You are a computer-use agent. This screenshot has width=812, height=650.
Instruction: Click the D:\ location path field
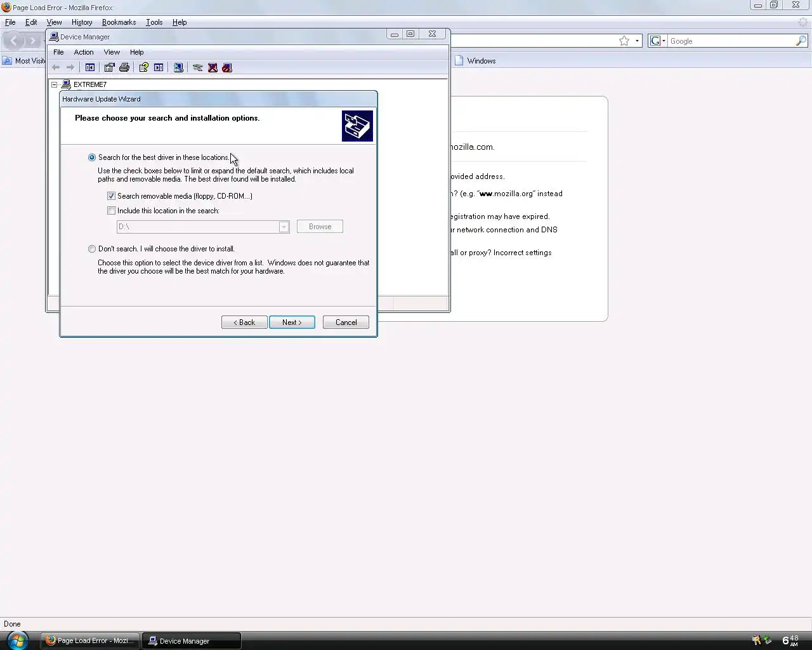pos(198,227)
